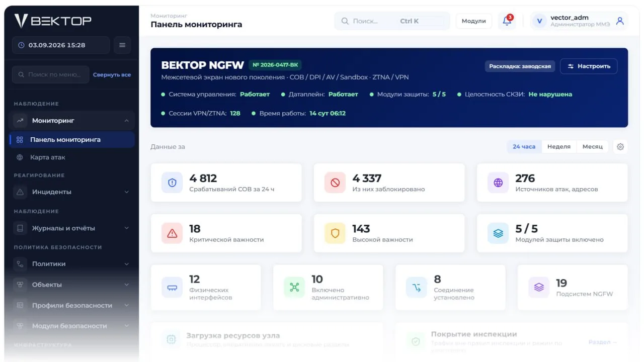The width and height of the screenshot is (644, 362).
Task: Click the Настроить button
Action: [589, 66]
